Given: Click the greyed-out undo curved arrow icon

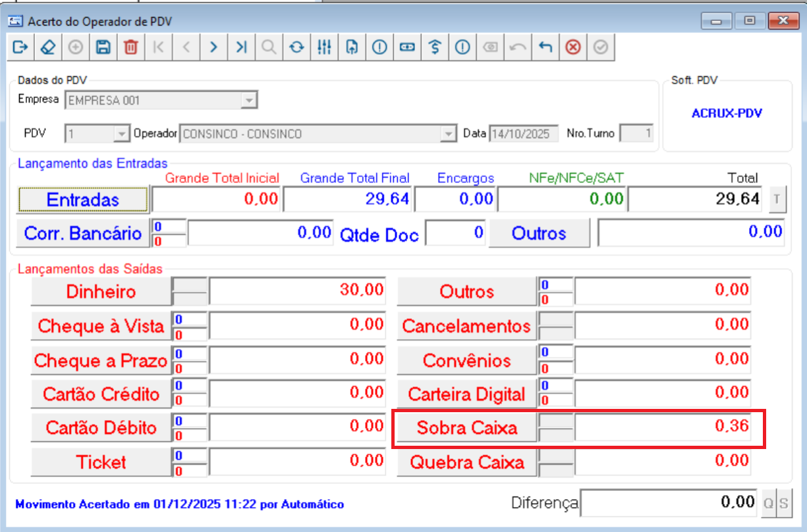Looking at the screenshot, I should coord(518,47).
